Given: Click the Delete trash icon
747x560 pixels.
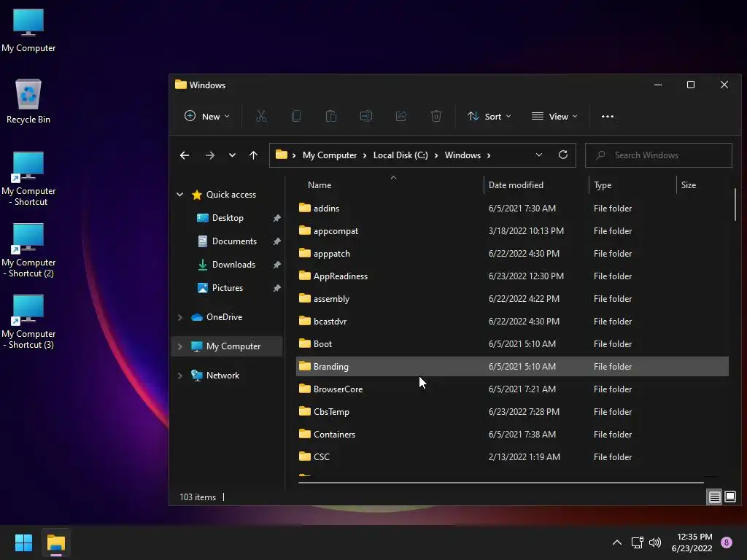Looking at the screenshot, I should pos(436,116).
